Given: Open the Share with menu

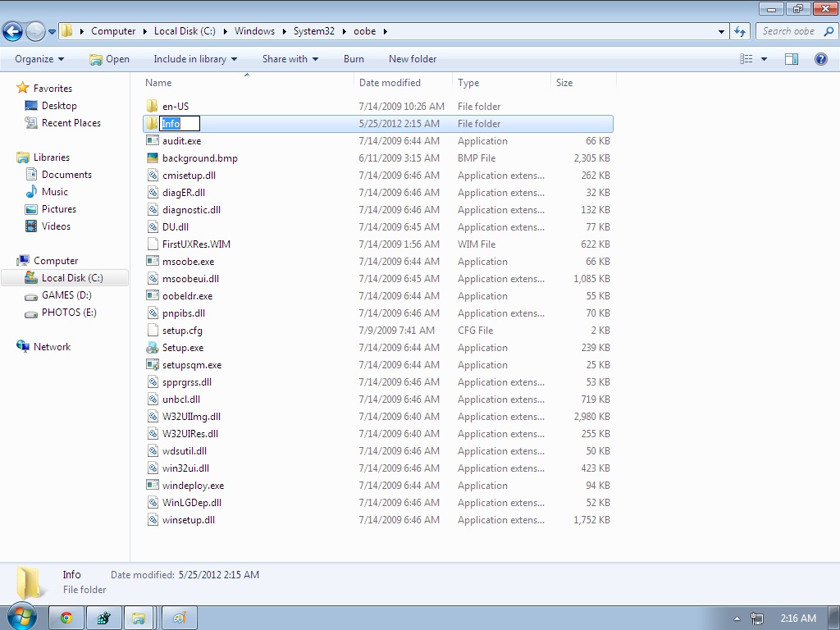Looking at the screenshot, I should coord(290,59).
